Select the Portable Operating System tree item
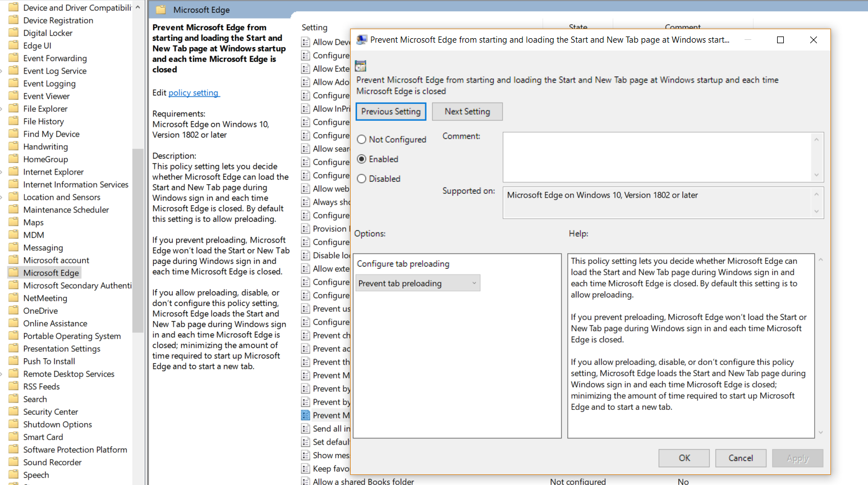Viewport: 868px width, 485px height. [72, 336]
